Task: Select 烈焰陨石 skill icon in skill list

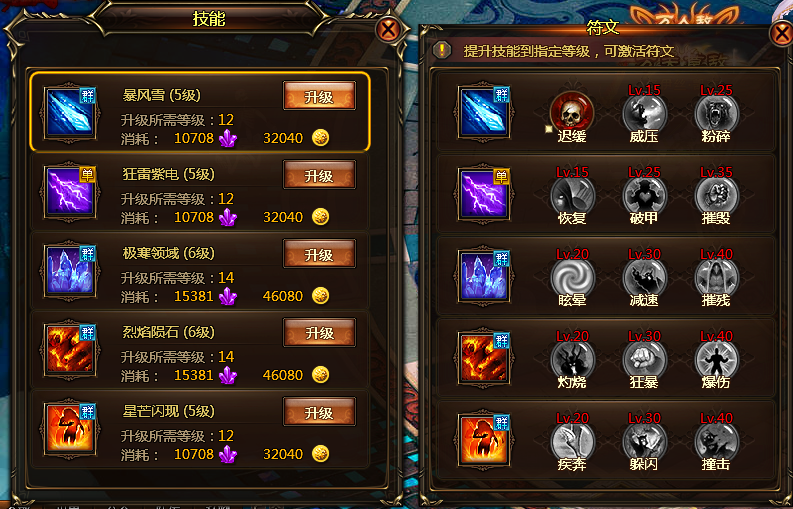Action: coord(70,350)
